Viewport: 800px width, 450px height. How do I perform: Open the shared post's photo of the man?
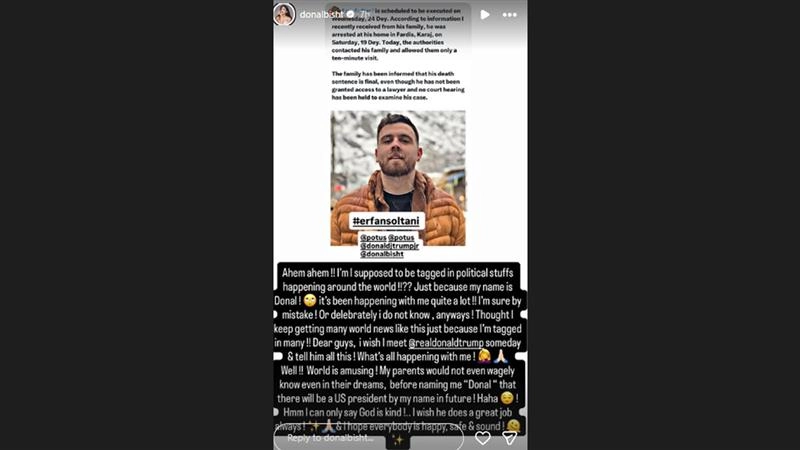pyautogui.click(x=398, y=178)
